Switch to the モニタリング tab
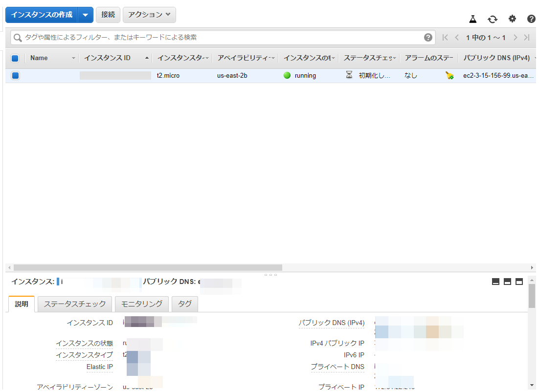 click(142, 304)
